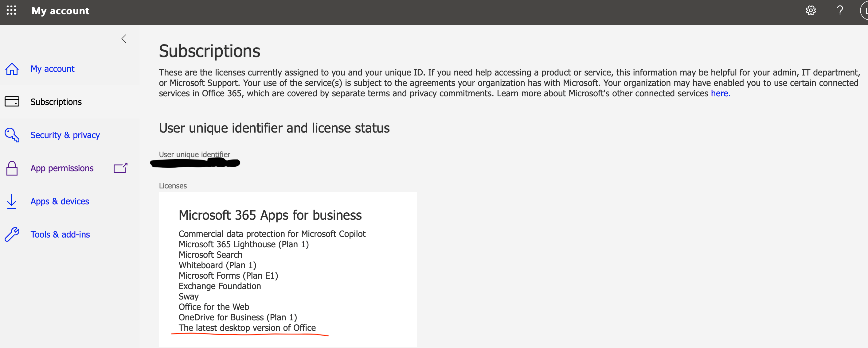
Task: Click 'User unique identifier and license status' heading
Action: [274, 128]
